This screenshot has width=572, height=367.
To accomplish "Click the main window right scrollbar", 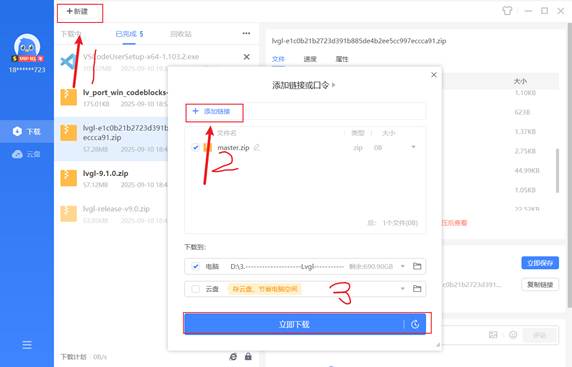I will pyautogui.click(x=570, y=164).
